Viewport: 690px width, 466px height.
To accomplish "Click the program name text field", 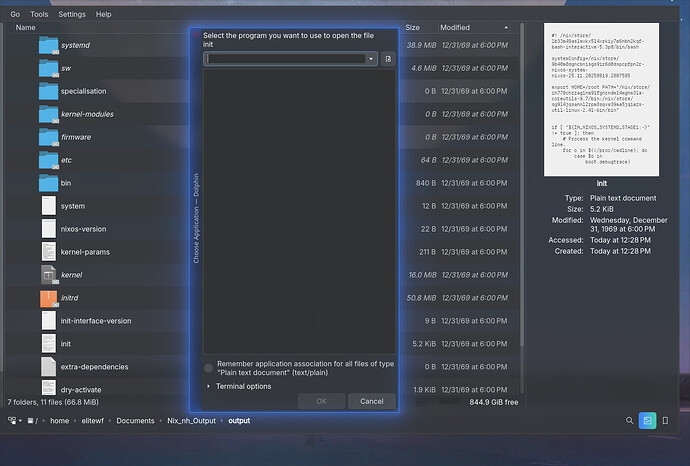I will [x=285, y=59].
